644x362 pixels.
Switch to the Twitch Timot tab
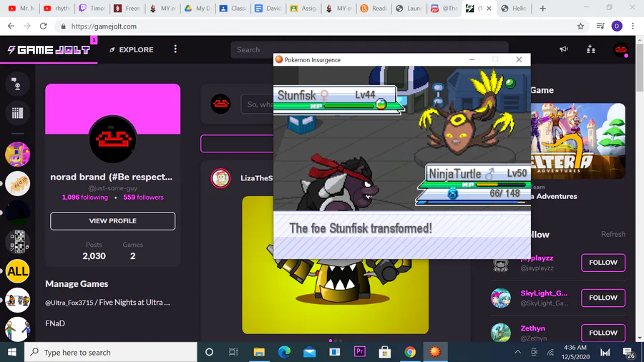(92, 8)
